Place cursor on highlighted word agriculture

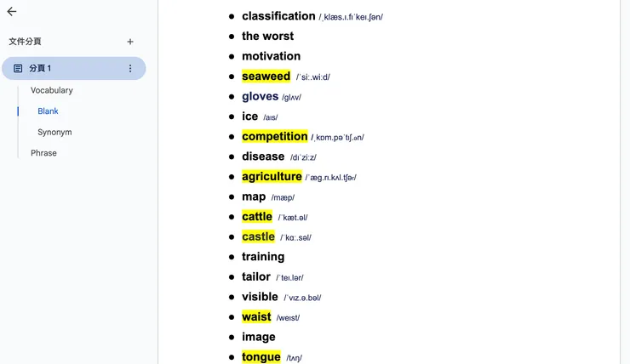(x=272, y=177)
